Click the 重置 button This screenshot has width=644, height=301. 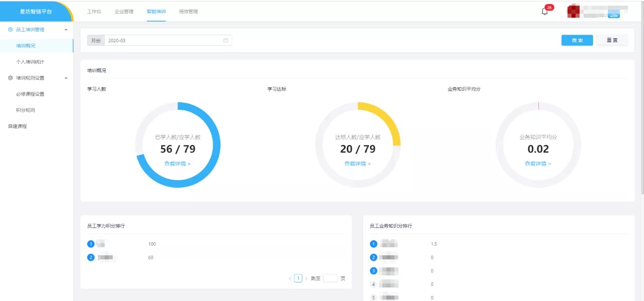[x=612, y=40]
